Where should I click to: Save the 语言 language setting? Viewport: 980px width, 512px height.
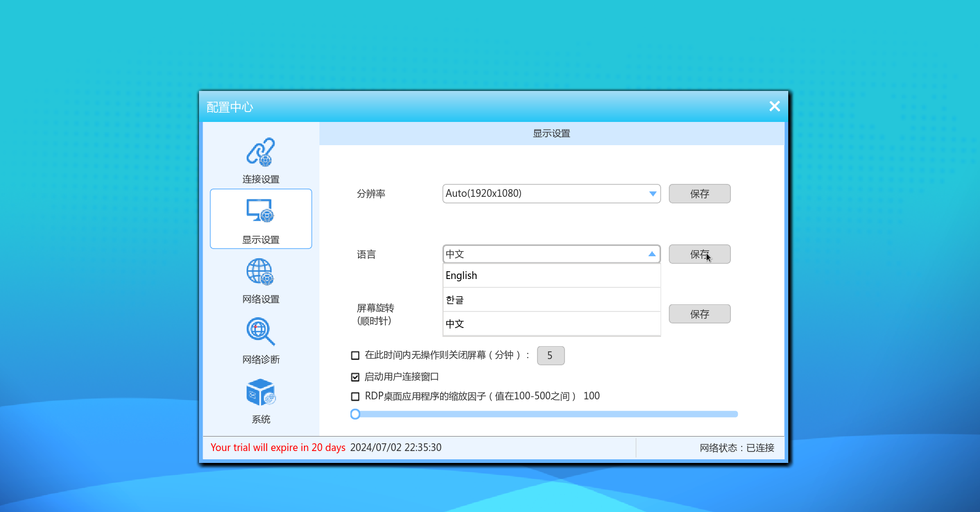coord(699,254)
